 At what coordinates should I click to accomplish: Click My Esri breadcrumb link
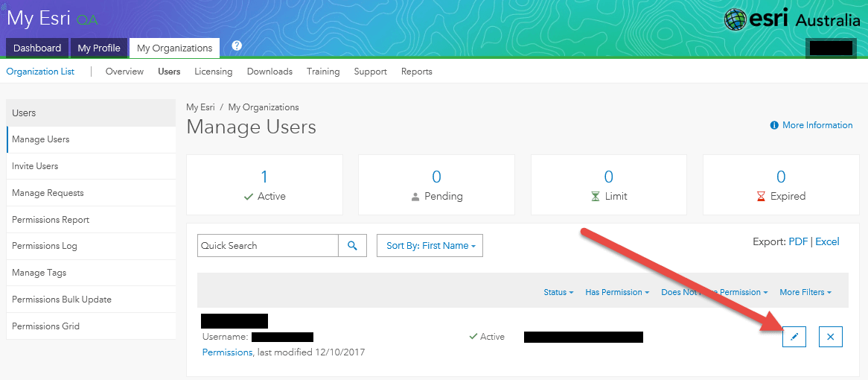pos(200,107)
